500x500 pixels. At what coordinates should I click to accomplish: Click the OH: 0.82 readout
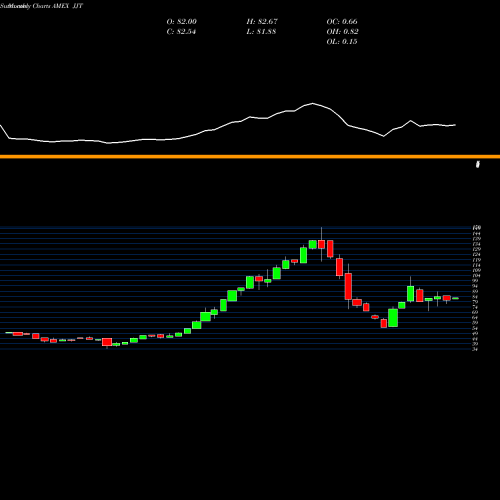click(342, 32)
